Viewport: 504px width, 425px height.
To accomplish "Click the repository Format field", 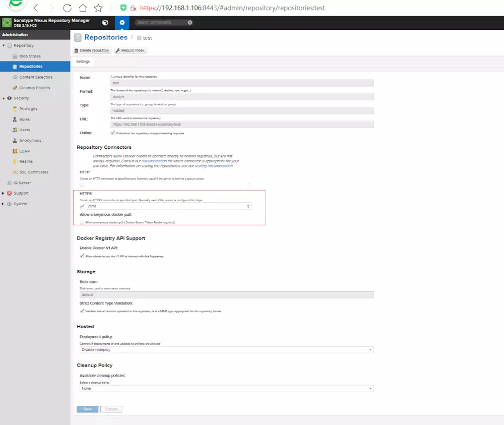I will coord(242,97).
